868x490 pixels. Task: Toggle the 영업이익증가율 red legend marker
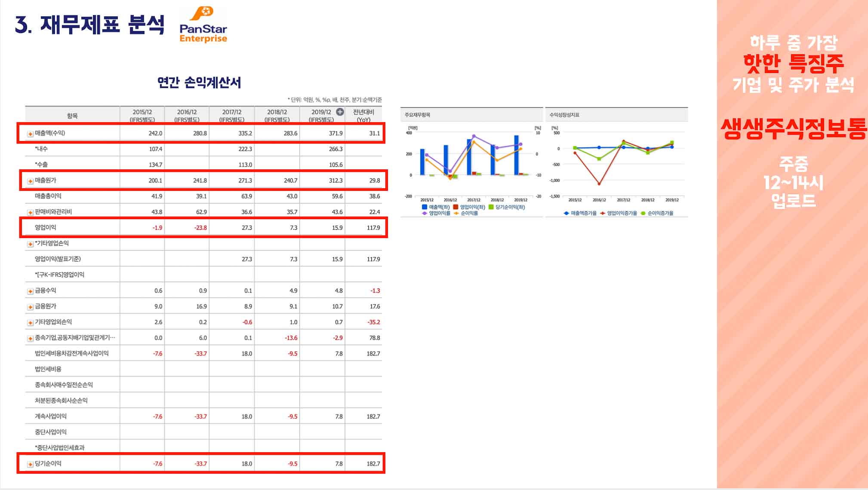pyautogui.click(x=603, y=213)
